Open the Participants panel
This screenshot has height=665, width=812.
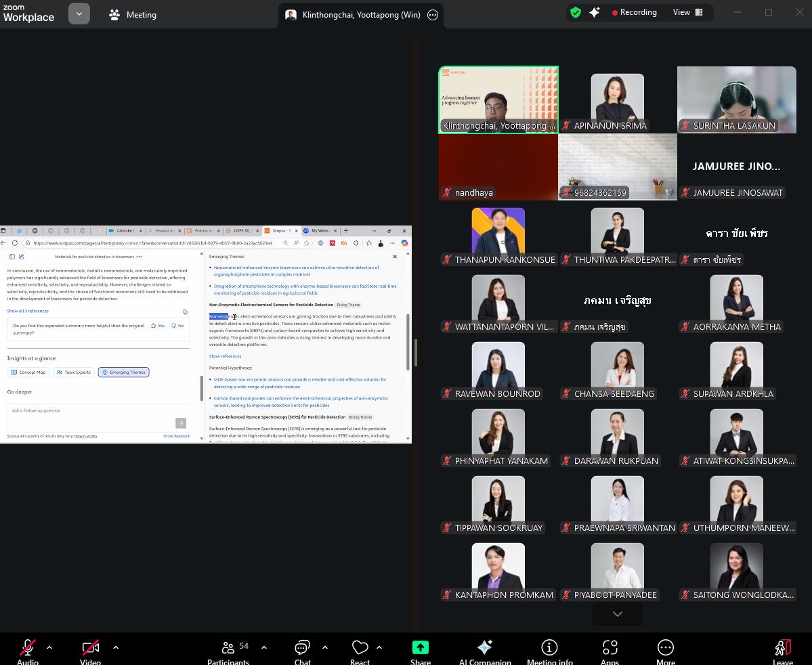tap(228, 651)
